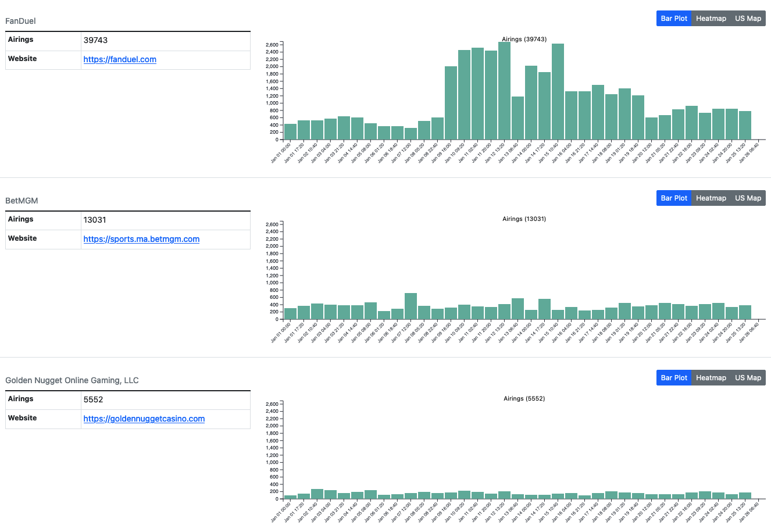The width and height of the screenshot is (771, 532).
Task: Select Bar Plot button in BetMGM section
Action: click(x=674, y=198)
